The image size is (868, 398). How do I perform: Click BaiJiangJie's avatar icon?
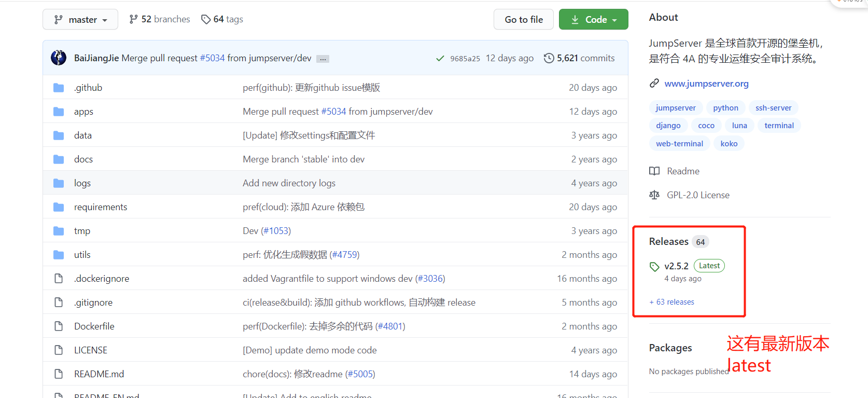[x=59, y=58]
